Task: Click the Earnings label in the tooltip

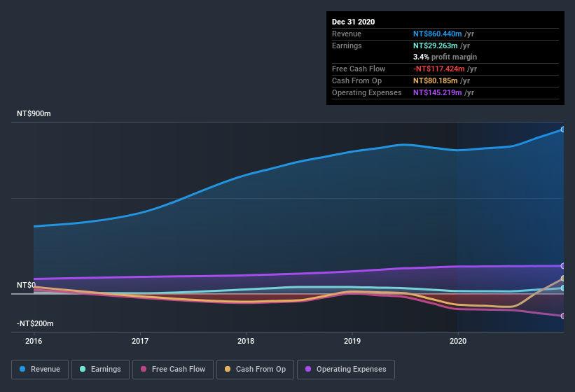Action: (x=347, y=45)
